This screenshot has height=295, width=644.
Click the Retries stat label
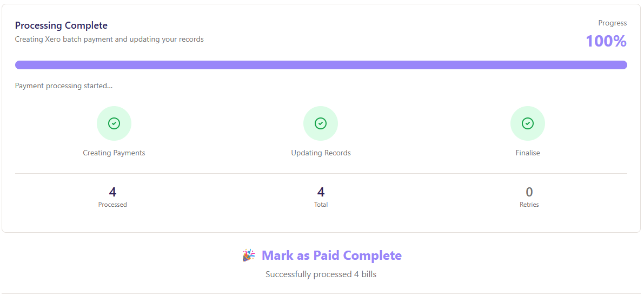point(529,205)
